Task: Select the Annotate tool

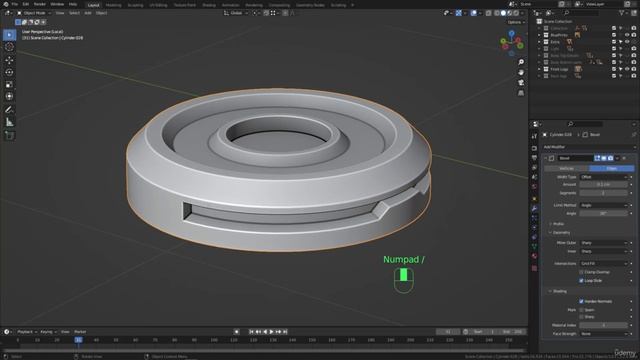Action: 9,109
